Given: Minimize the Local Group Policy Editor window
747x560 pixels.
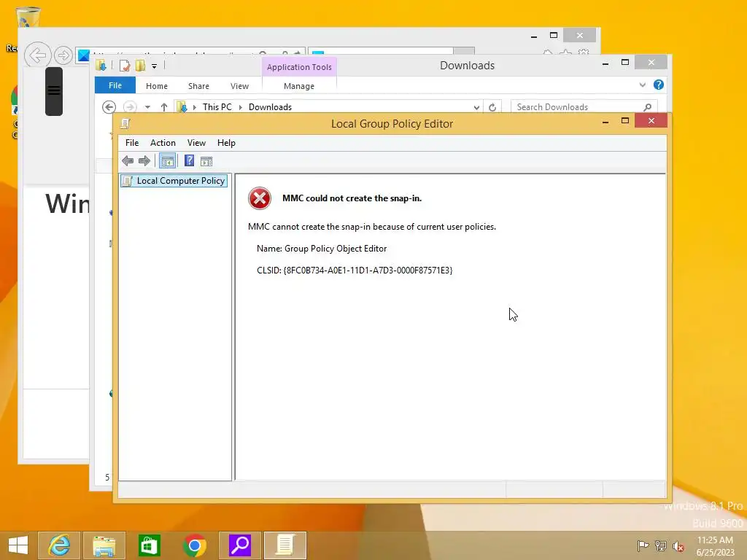Looking at the screenshot, I should (x=605, y=122).
